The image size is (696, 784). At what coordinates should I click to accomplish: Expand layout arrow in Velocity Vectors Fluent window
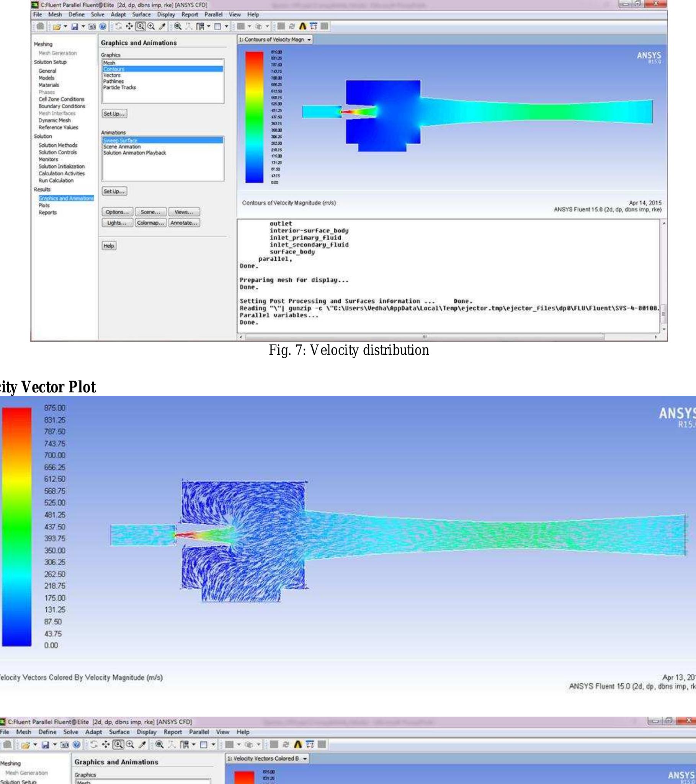193,745
